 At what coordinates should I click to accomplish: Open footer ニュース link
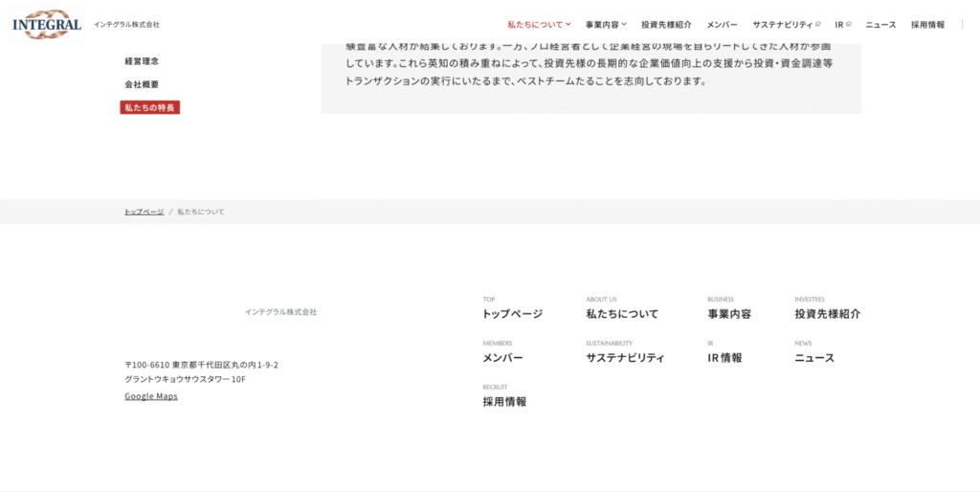814,358
